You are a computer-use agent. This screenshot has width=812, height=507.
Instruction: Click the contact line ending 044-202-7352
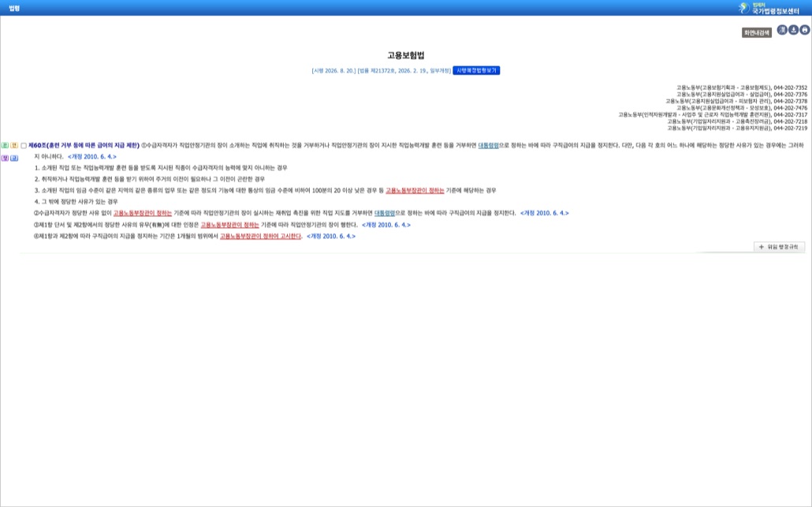click(x=742, y=88)
